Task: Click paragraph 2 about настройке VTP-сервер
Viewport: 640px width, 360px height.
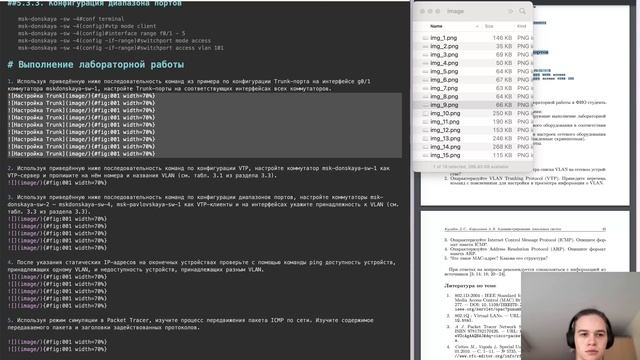Action: click(199, 172)
